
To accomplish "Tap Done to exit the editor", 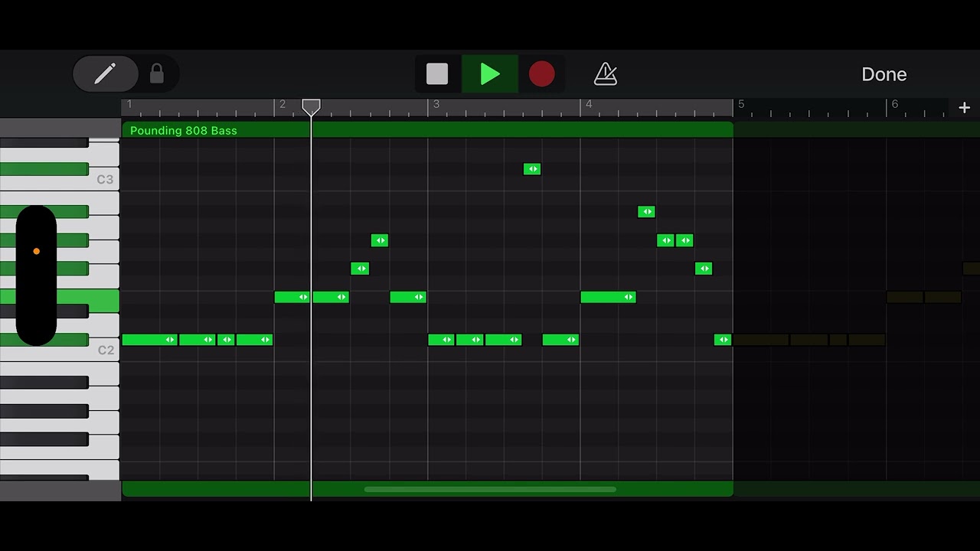I will (884, 74).
